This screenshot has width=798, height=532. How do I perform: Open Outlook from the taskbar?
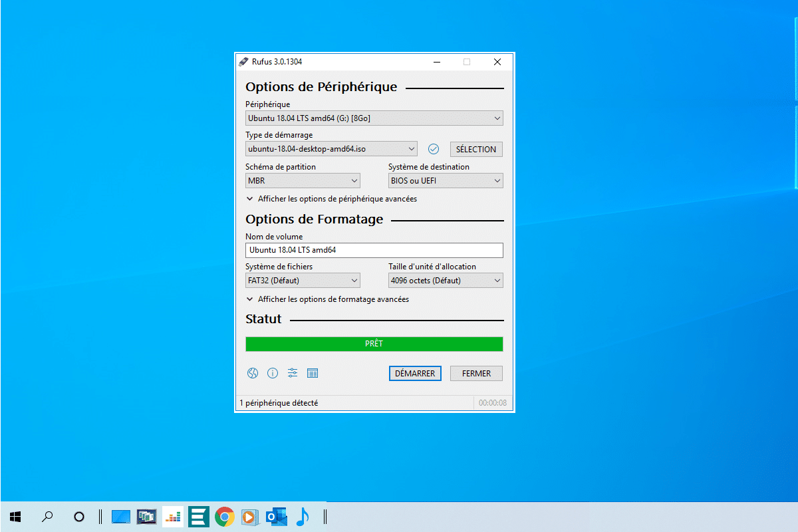tap(276, 516)
